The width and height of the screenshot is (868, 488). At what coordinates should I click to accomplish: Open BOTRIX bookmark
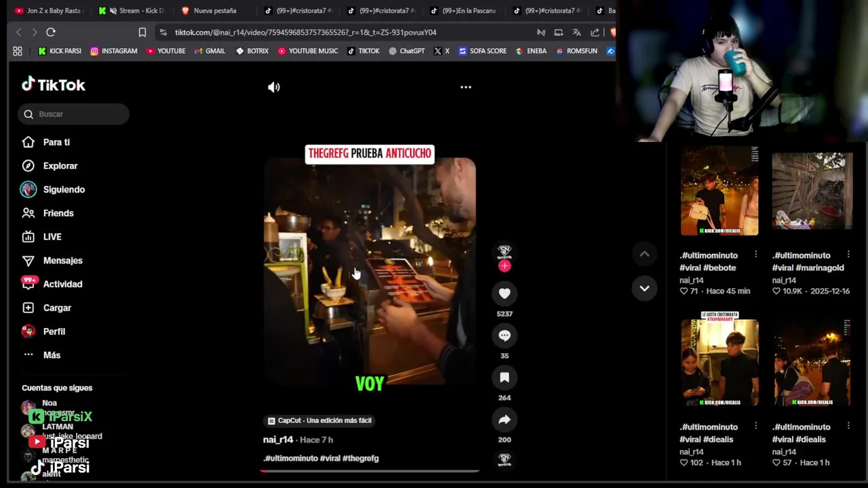pos(252,51)
